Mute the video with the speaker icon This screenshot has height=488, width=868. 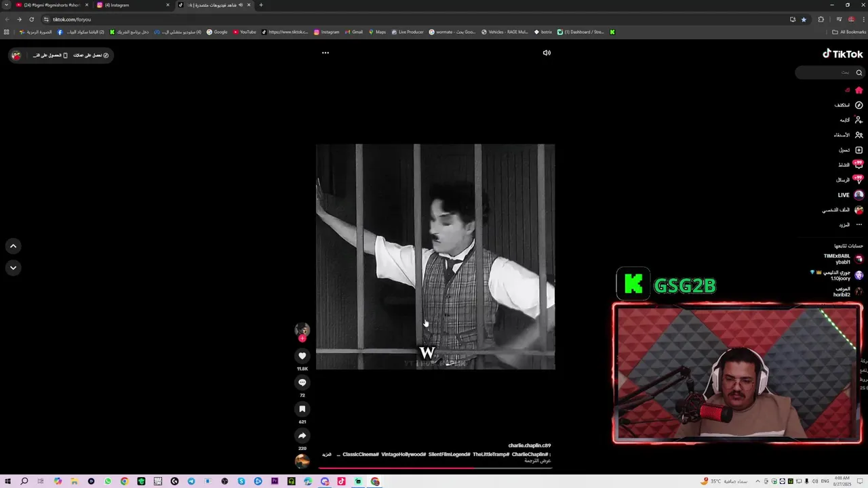(547, 53)
